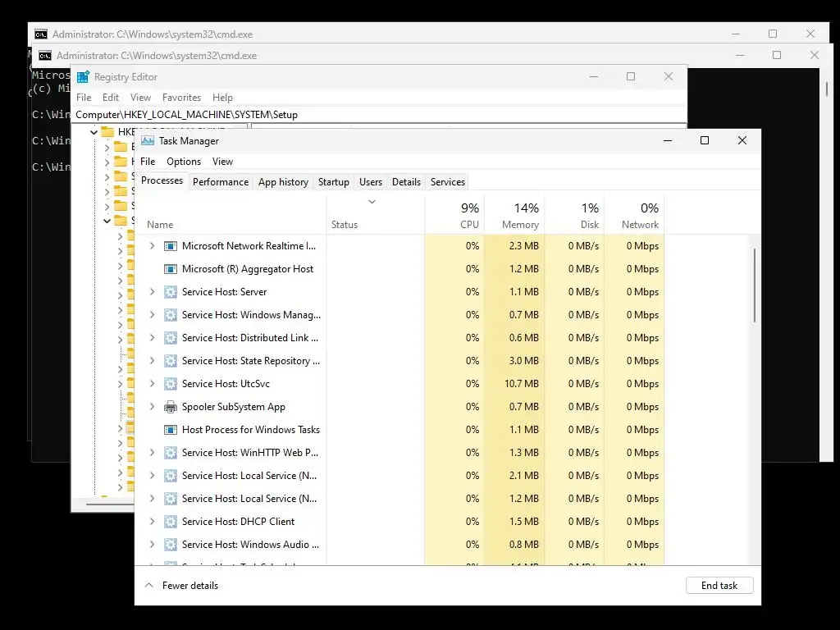Select the Service Host: Local Service 2.1 MB row
The width and height of the screenshot is (840, 630).
[x=399, y=476]
